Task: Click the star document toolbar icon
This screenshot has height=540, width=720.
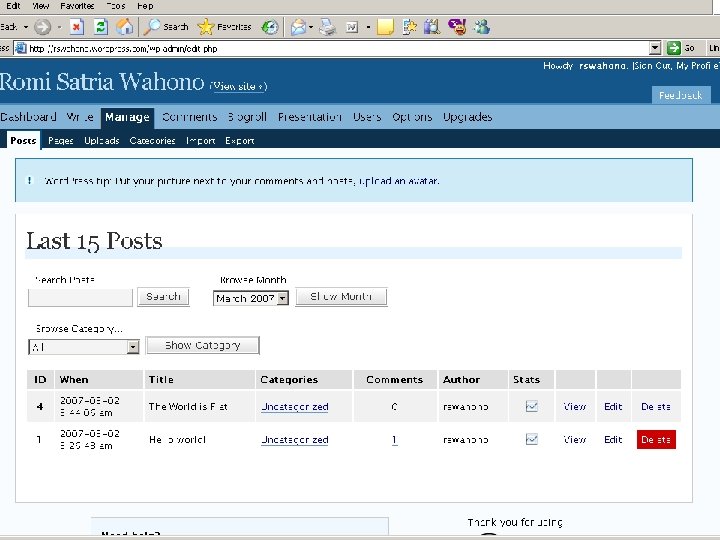Action: pyautogui.click(x=409, y=27)
